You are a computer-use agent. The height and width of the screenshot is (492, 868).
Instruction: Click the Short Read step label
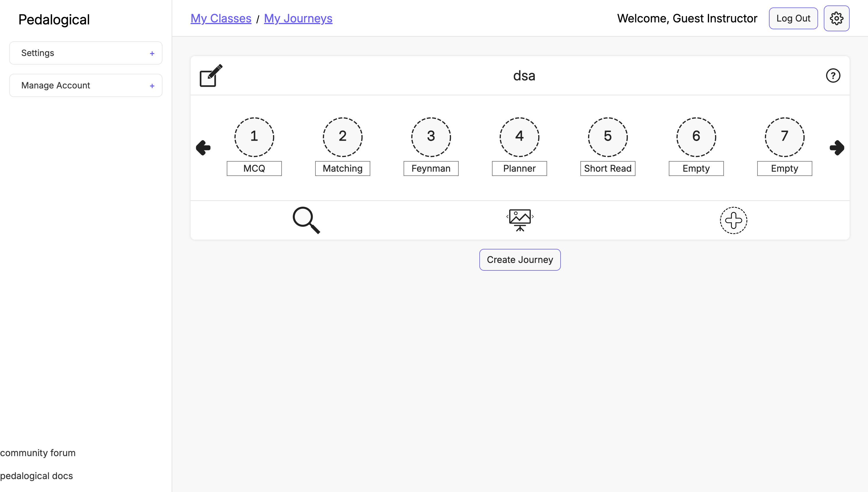tap(607, 168)
